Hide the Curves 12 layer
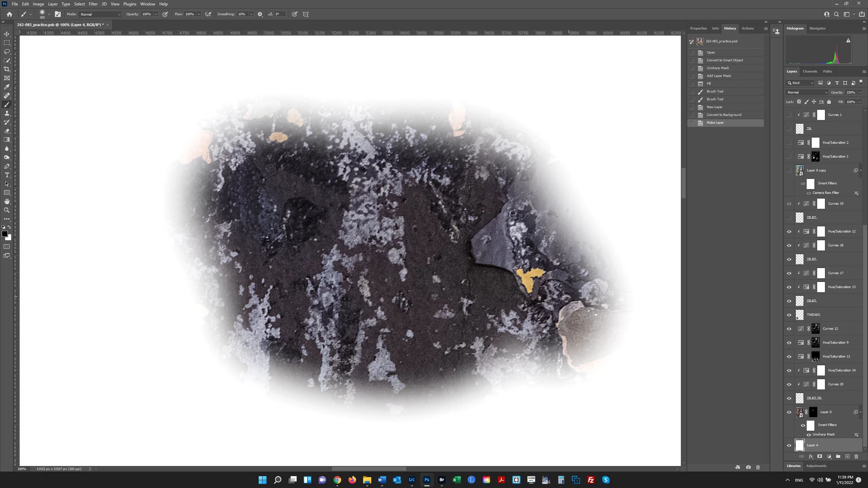 point(789,329)
